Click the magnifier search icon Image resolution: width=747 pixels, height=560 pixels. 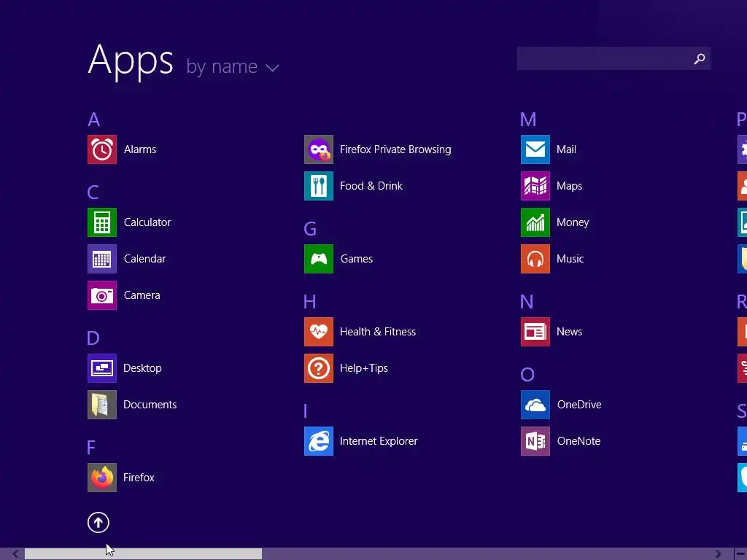point(700,58)
